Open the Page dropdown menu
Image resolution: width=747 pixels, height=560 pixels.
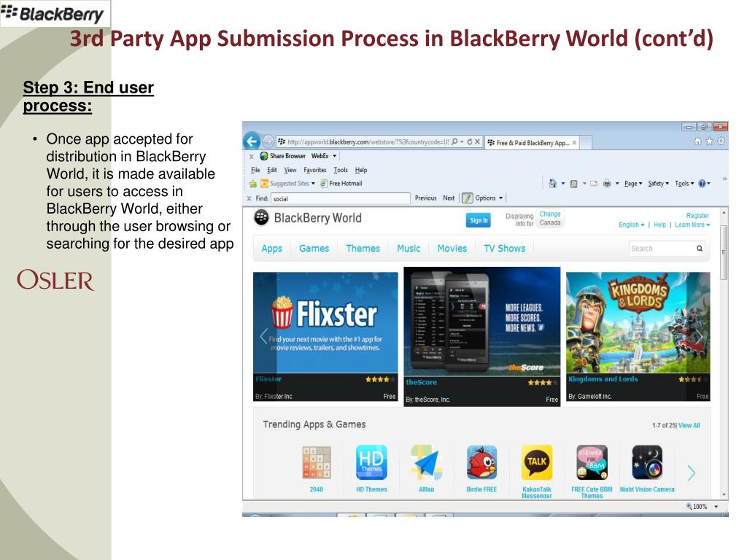633,184
